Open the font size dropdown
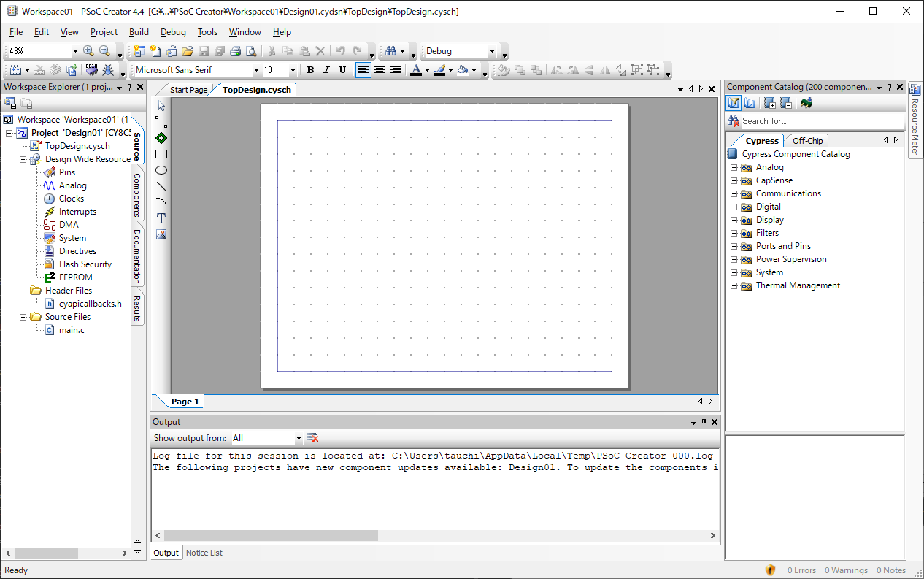924x579 pixels. pos(293,71)
